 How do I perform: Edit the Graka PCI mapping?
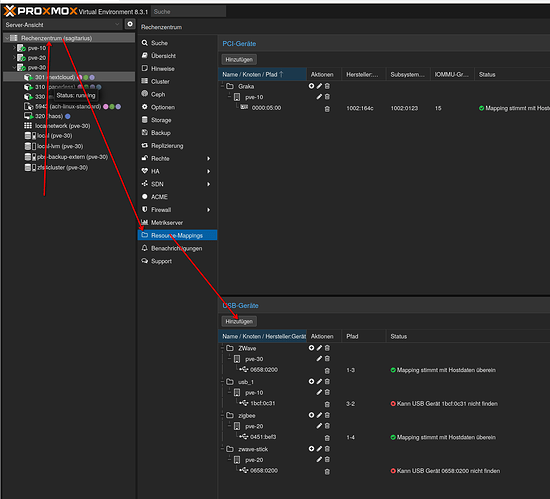tap(319, 86)
